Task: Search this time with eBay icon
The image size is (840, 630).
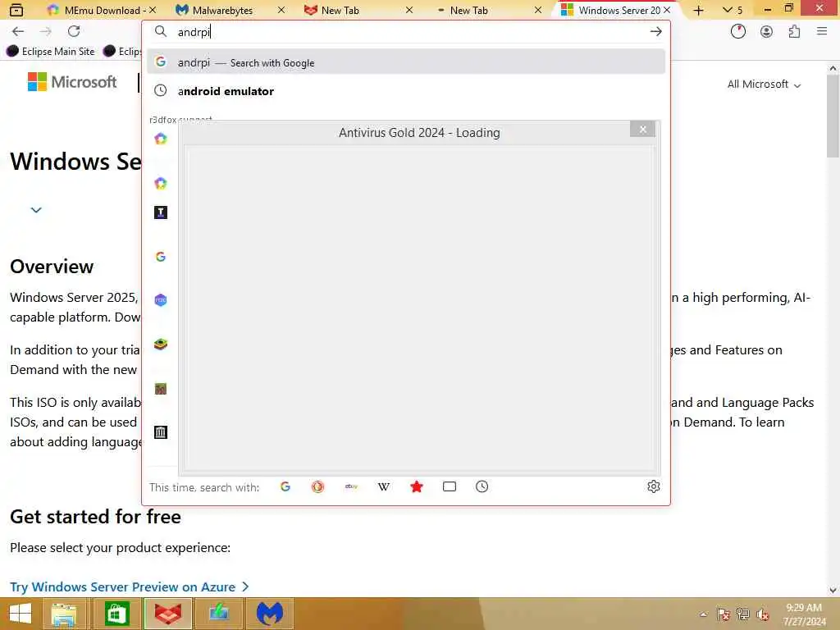Action: pos(351,486)
